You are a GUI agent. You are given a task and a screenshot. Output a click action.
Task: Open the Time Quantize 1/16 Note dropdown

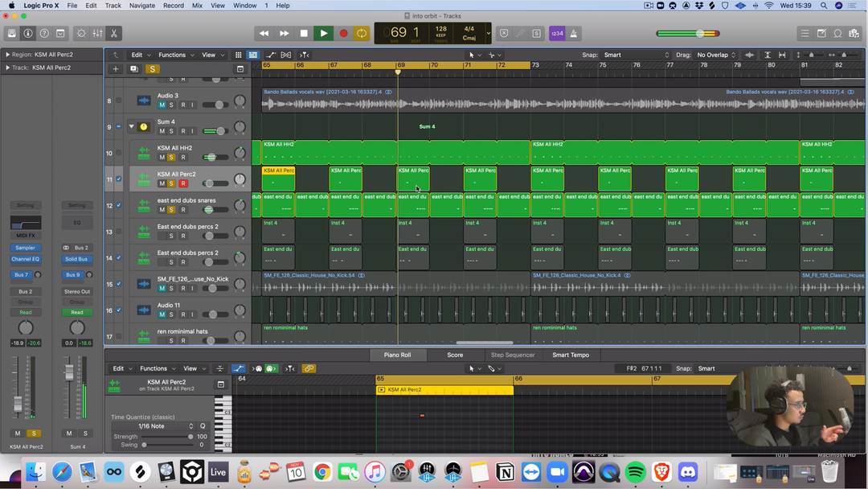[x=153, y=426]
